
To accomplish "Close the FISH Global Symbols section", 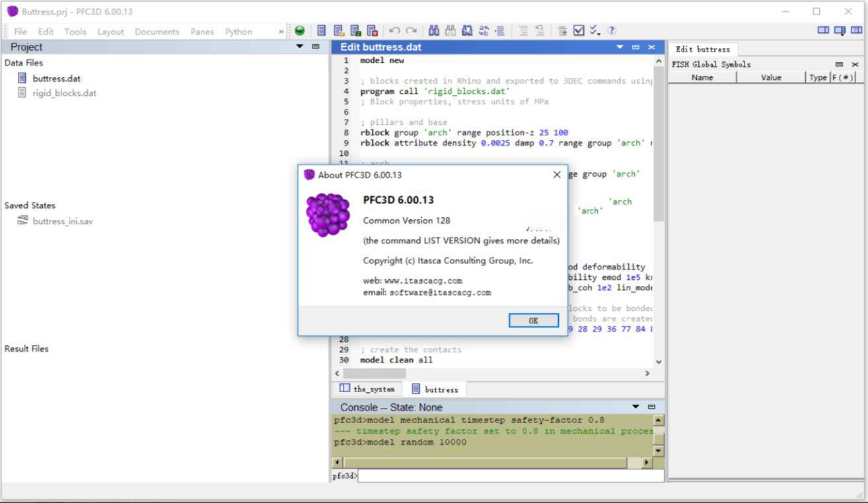I will pos(855,65).
